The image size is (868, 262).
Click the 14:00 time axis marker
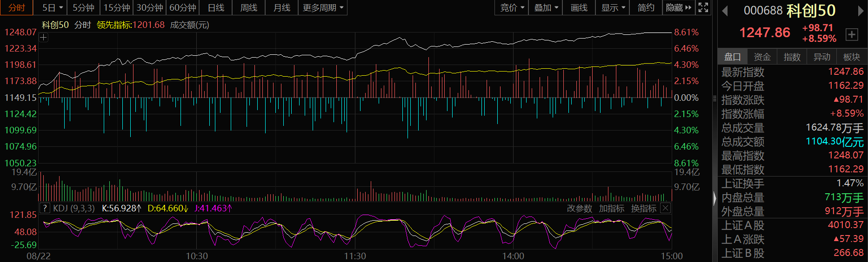point(513,256)
